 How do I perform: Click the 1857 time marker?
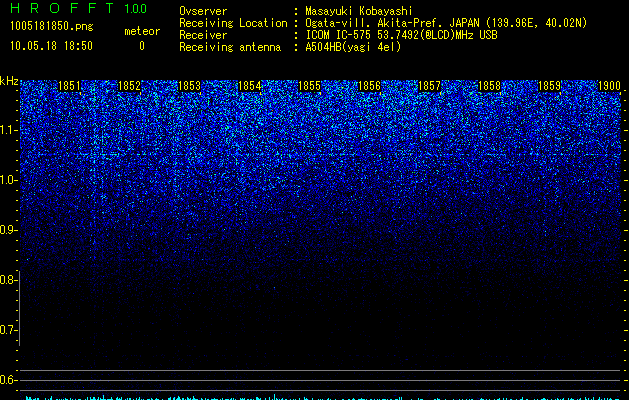[430, 86]
